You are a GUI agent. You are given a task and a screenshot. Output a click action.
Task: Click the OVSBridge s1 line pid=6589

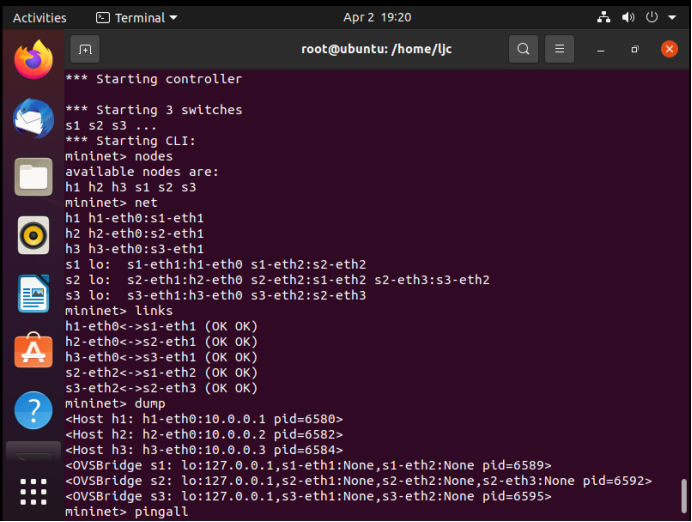308,465
